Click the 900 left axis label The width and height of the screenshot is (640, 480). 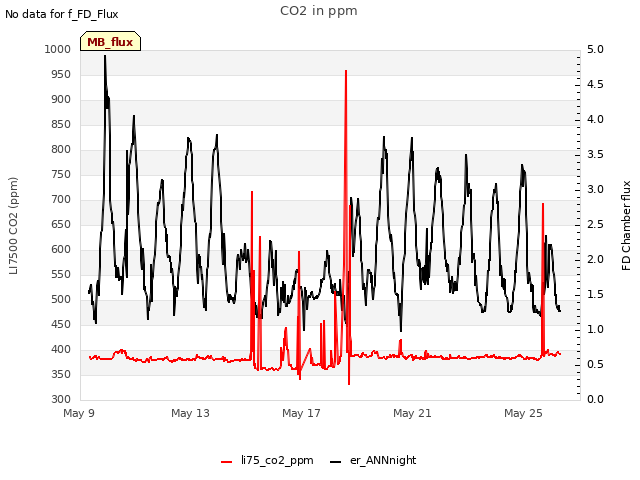click(x=61, y=99)
